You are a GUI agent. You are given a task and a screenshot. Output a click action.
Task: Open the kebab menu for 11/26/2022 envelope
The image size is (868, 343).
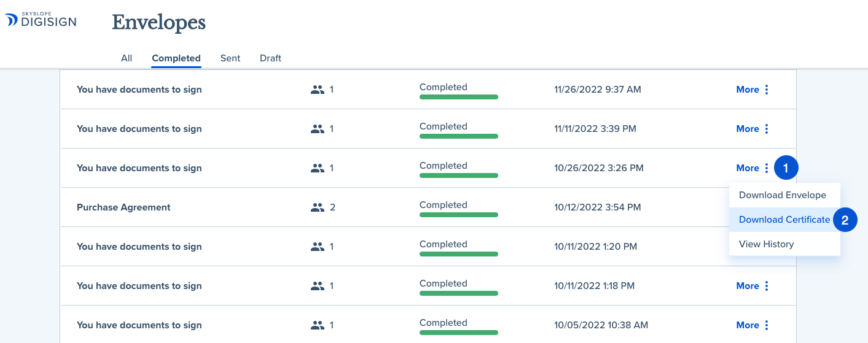point(767,90)
